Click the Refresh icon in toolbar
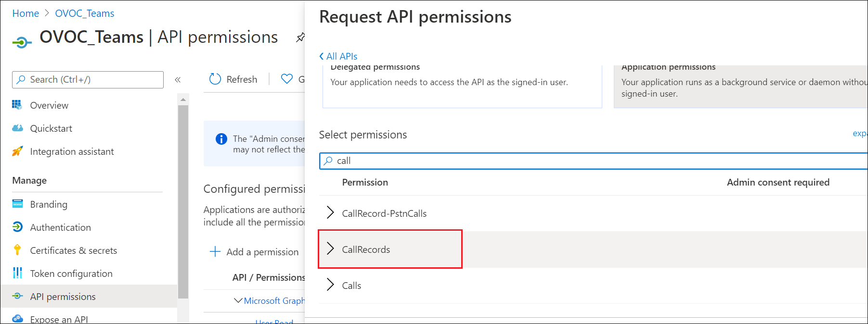Viewport: 868px width, 324px height. [x=215, y=79]
